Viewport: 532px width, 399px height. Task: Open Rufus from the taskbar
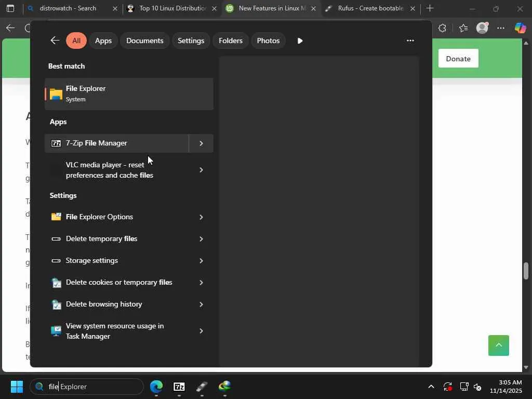click(x=202, y=387)
